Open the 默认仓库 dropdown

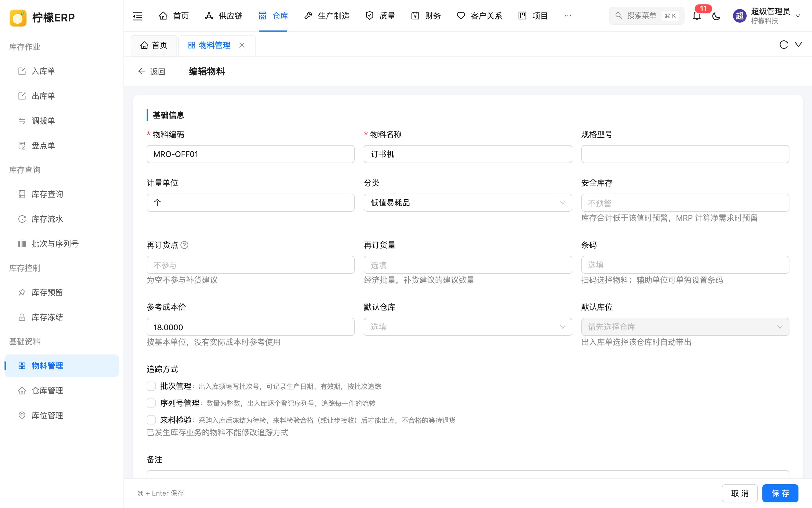(468, 327)
